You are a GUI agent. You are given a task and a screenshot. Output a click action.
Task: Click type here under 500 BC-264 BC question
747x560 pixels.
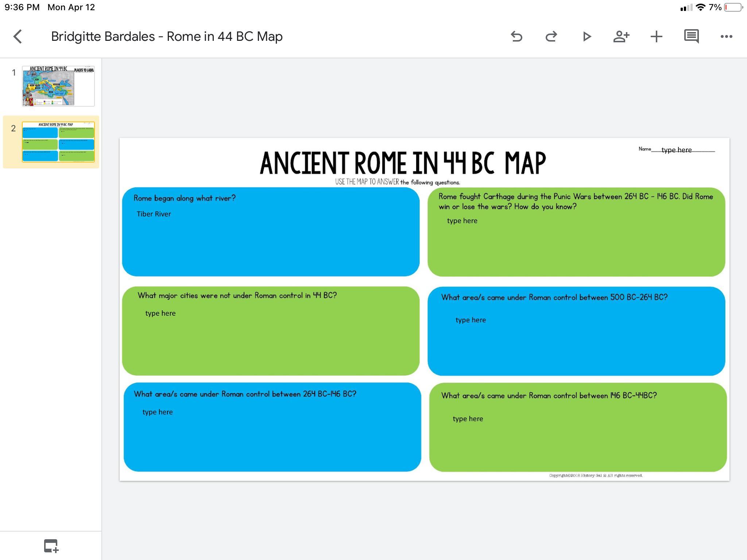[x=471, y=320]
